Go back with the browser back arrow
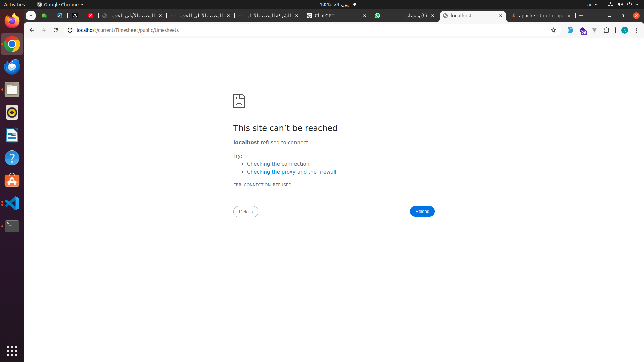 32,30
